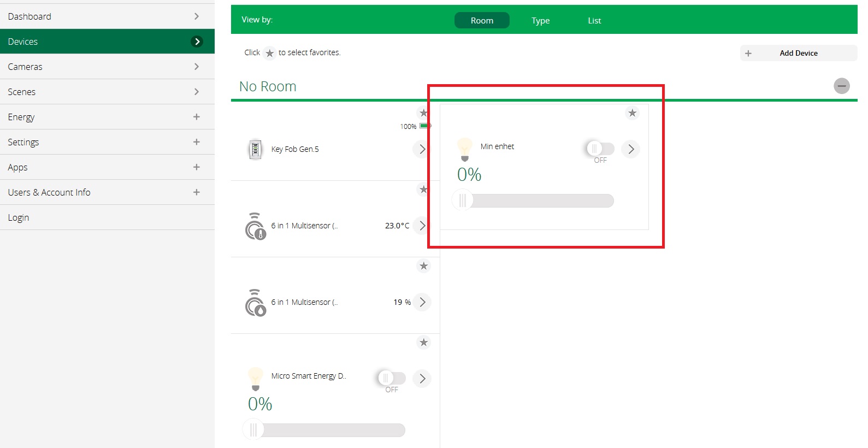Select Devices in the sidebar

pyautogui.click(x=107, y=42)
